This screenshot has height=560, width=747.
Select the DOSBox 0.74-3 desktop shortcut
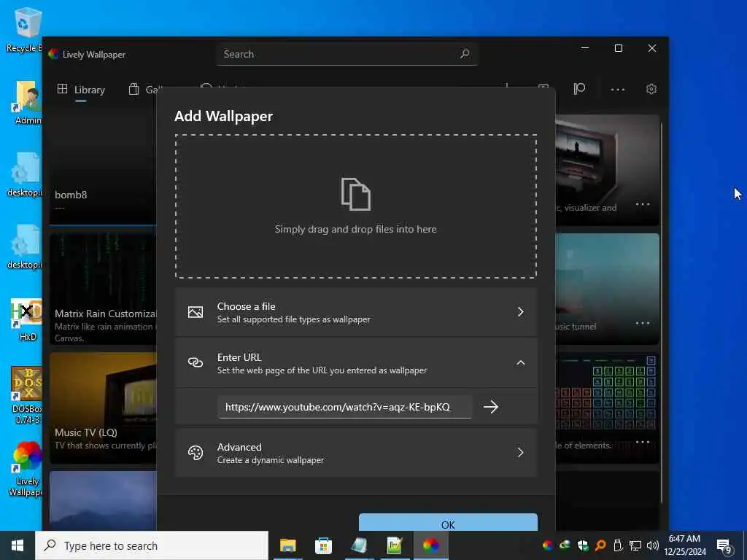26,395
